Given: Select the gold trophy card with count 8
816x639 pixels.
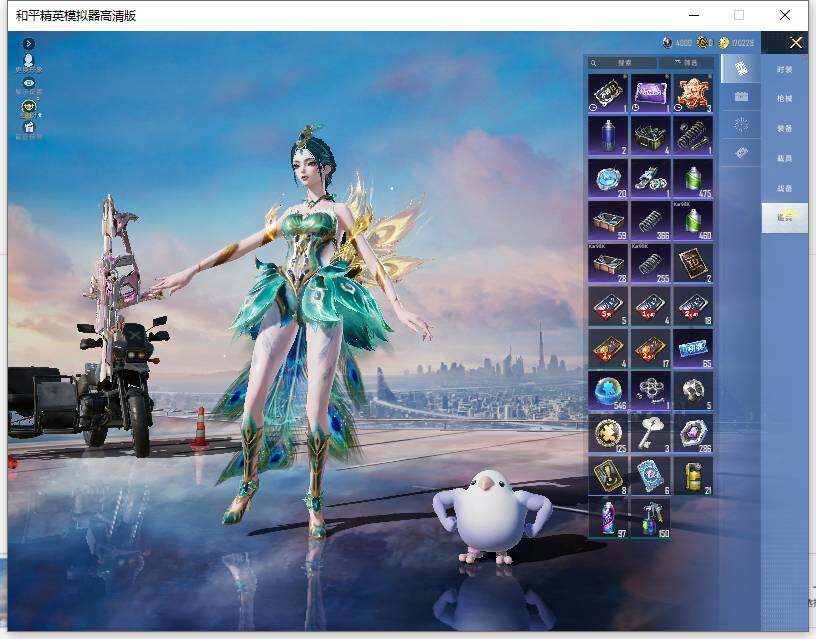Looking at the screenshot, I should pos(608,476).
